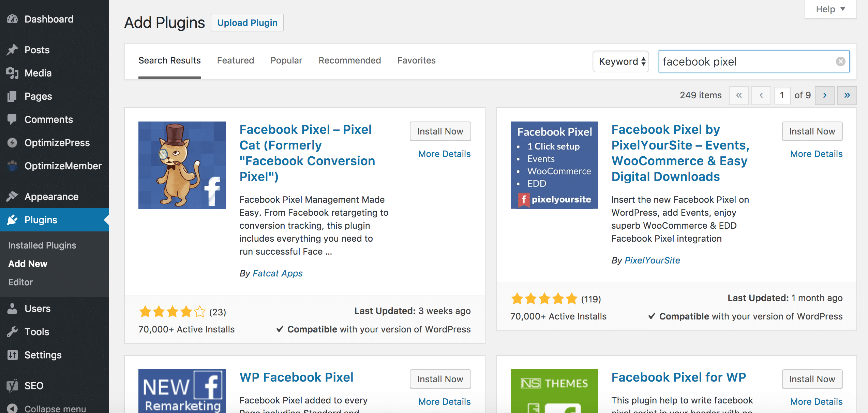
Task: Open the WP Facebook Pixel thumbnail
Action: click(x=182, y=391)
